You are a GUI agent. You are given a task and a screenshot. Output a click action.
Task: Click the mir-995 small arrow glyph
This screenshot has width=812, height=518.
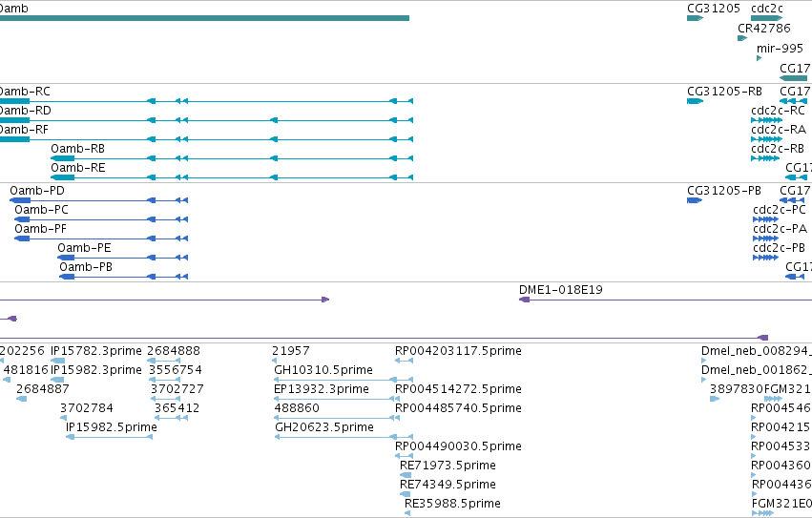[x=760, y=58]
